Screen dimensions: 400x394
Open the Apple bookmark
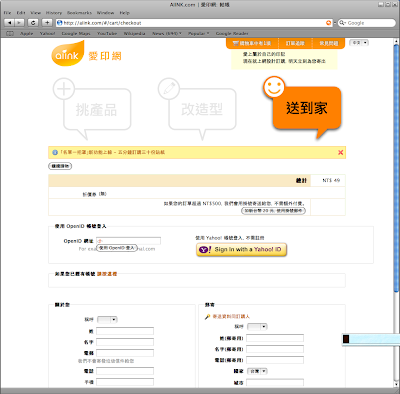click(x=27, y=33)
